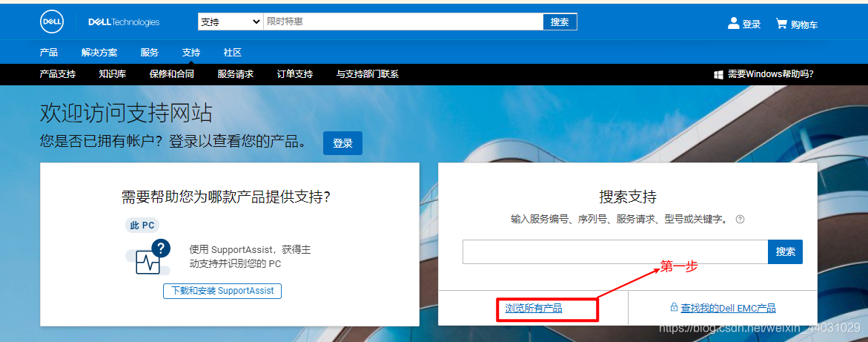This screenshot has height=342, width=868.
Task: Open the 登录 link in top bar
Action: (751, 24)
